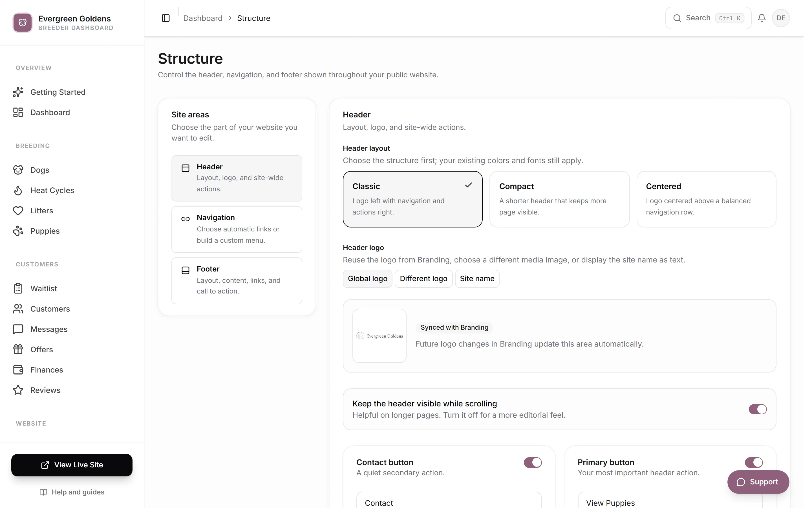Image resolution: width=812 pixels, height=508 pixels.
Task: Click the Structure breadcrumb text
Action: (254, 18)
